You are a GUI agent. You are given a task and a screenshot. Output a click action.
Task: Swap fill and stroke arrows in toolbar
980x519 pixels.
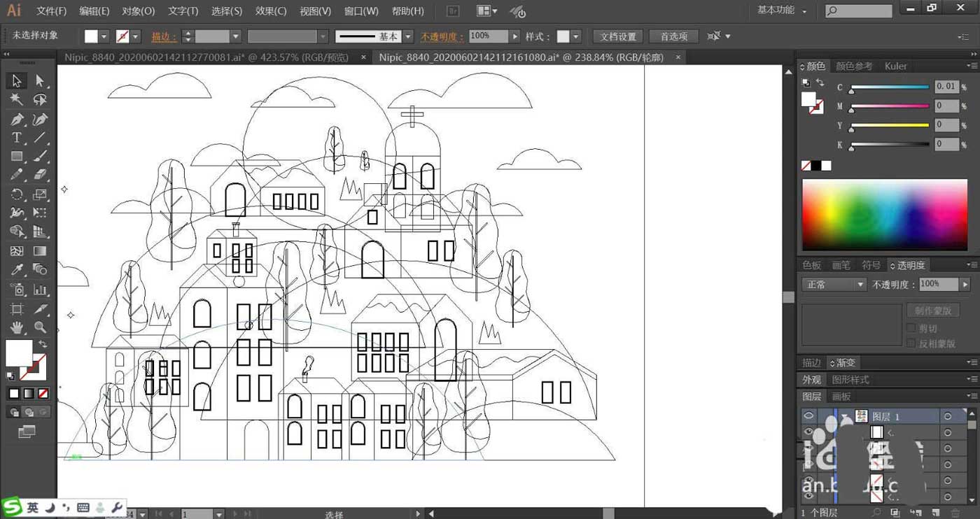pos(43,344)
